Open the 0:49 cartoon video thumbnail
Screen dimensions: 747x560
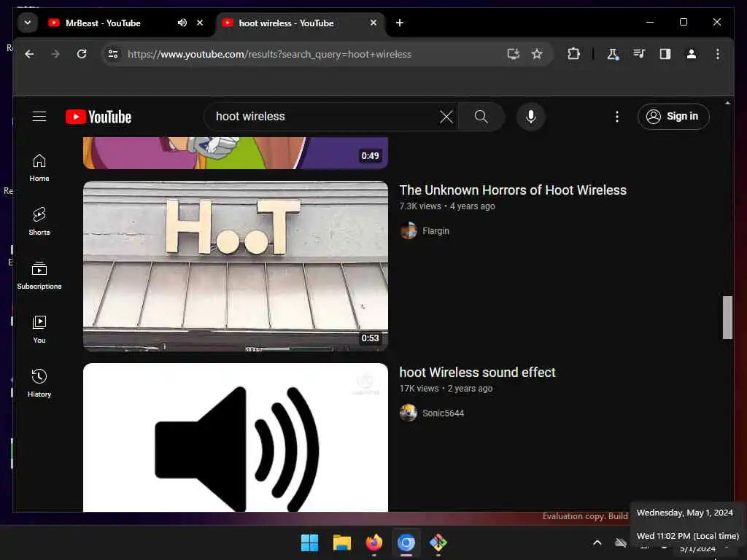(x=236, y=153)
